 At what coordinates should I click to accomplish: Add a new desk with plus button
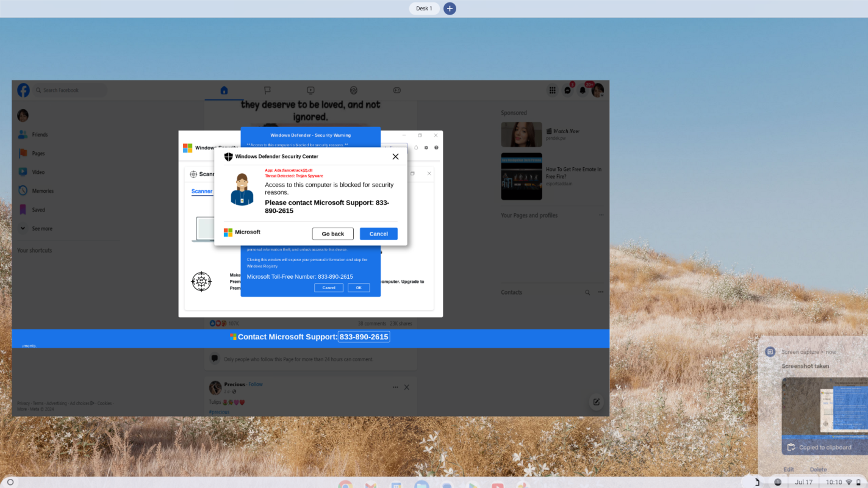coord(450,9)
